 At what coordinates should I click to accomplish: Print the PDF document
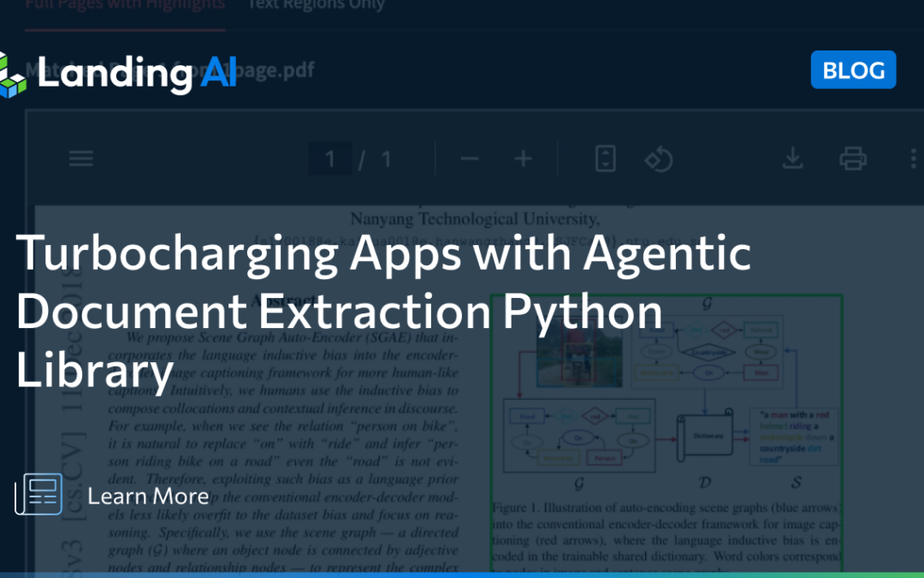click(853, 158)
